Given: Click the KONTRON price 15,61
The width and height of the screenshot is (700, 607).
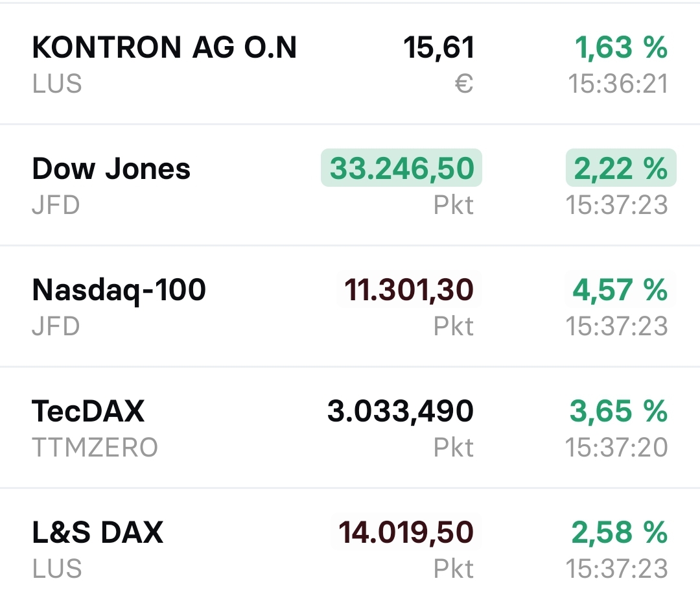Looking at the screenshot, I should 439,47.
